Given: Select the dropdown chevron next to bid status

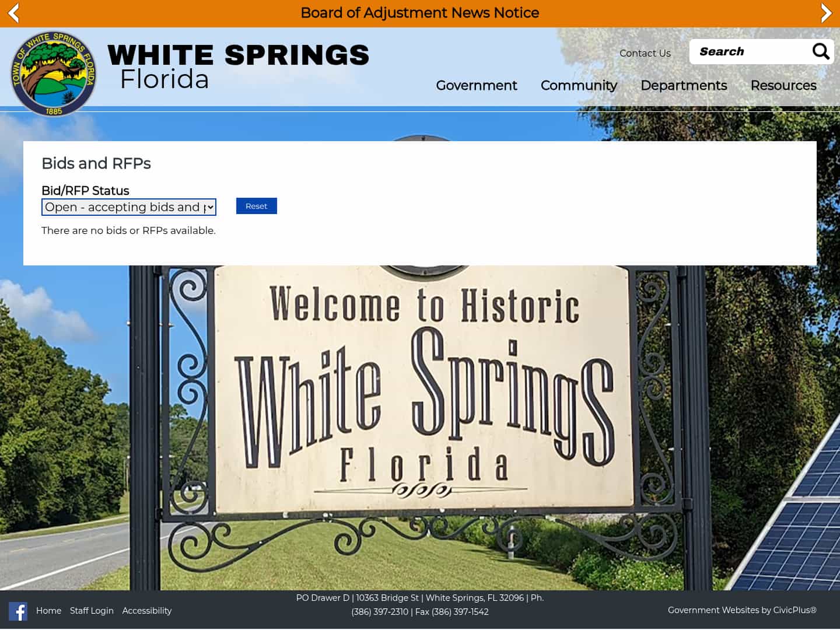Looking at the screenshot, I should (x=210, y=207).
